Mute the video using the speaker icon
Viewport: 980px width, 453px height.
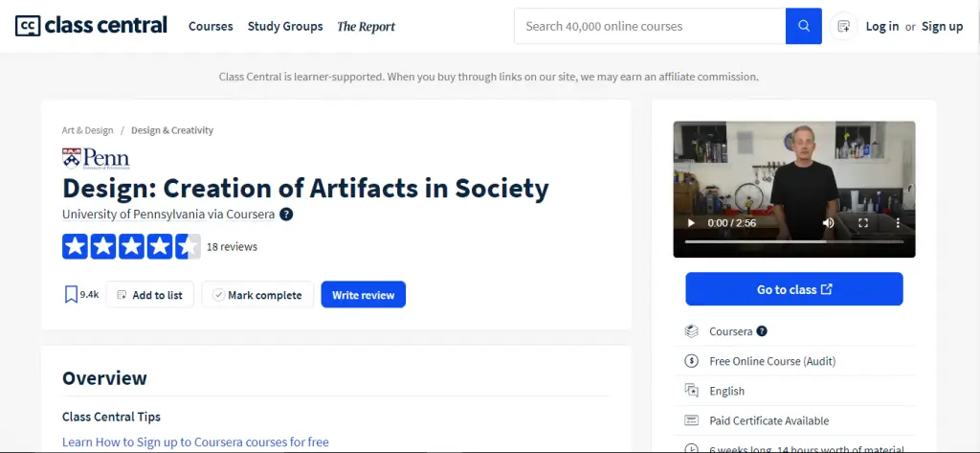[x=828, y=223]
